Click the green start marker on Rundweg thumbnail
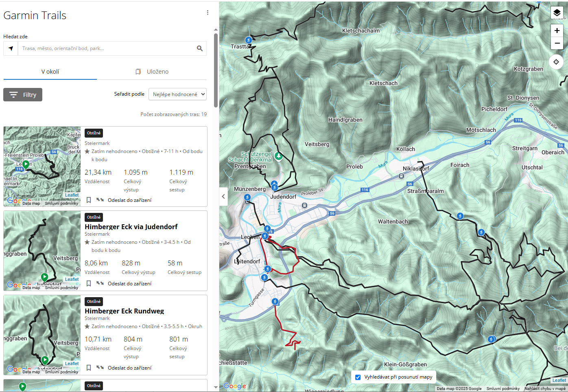 (x=45, y=360)
